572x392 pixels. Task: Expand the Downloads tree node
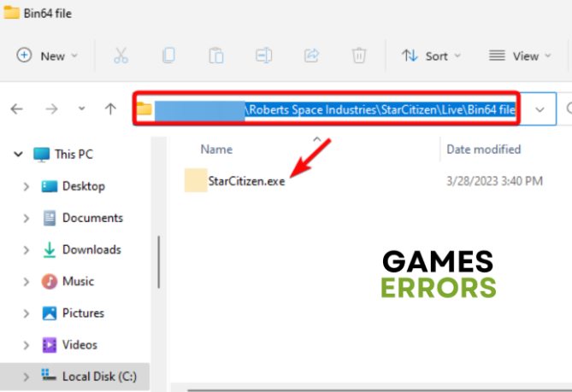[x=27, y=250]
